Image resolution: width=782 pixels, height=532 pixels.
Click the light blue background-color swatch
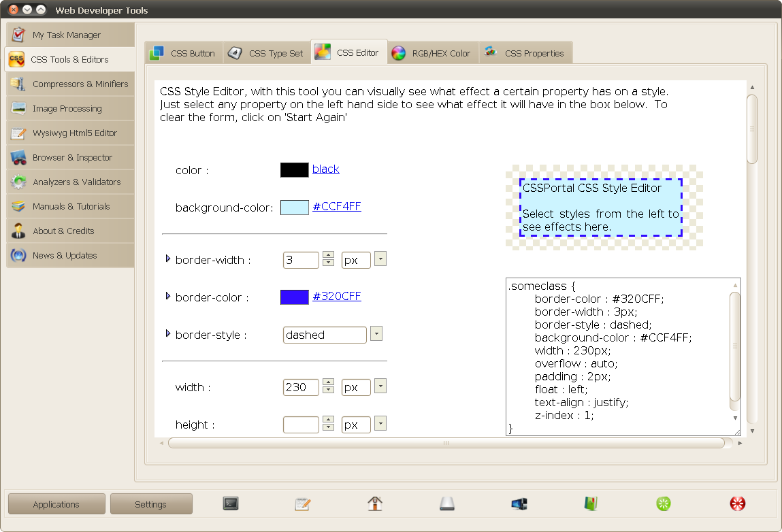coord(294,207)
